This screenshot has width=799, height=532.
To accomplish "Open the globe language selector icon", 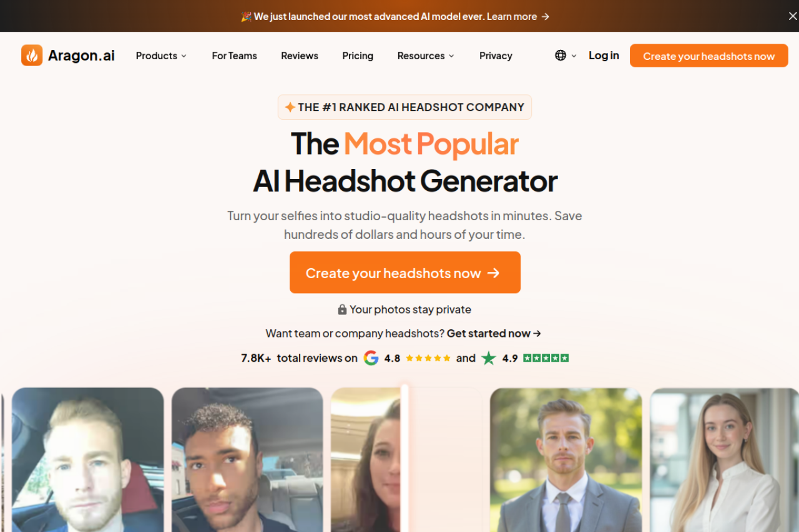I will tap(561, 56).
